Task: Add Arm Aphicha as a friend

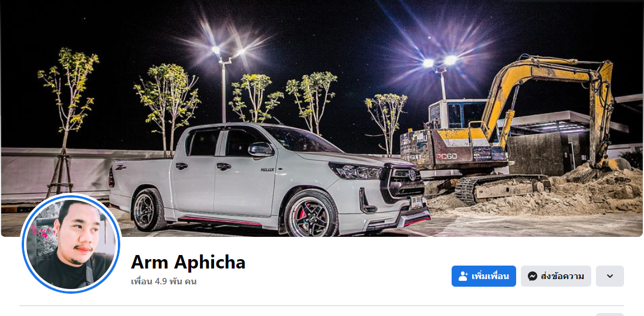Action: pos(483,276)
